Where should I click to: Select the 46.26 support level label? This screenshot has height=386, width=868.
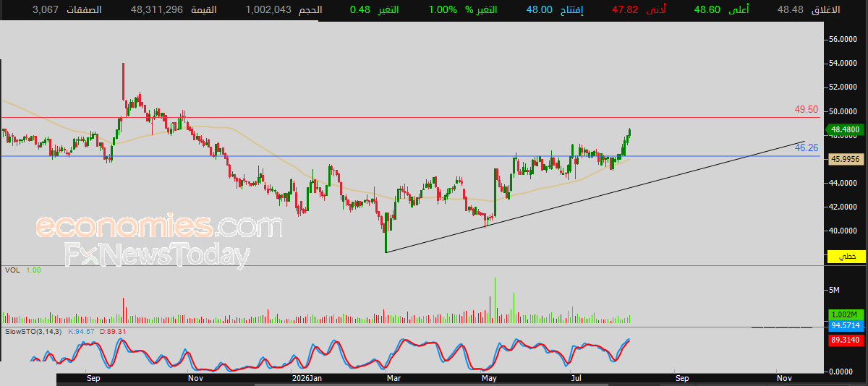(x=807, y=147)
